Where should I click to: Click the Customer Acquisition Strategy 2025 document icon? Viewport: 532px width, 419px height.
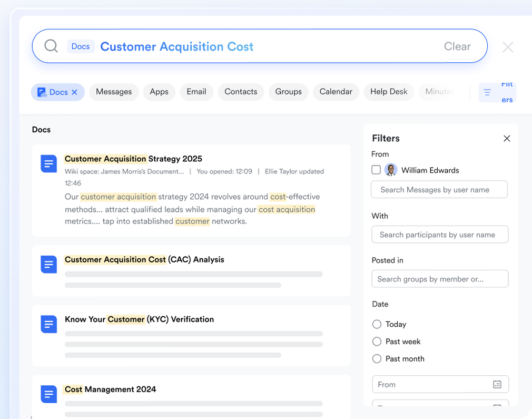48,164
